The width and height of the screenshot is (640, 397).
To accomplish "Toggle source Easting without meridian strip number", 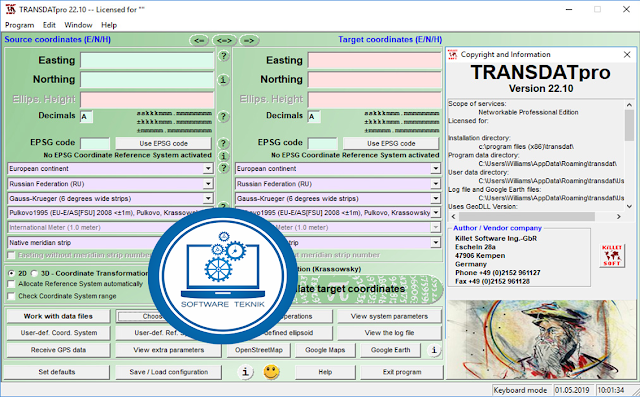I will [x=11, y=255].
